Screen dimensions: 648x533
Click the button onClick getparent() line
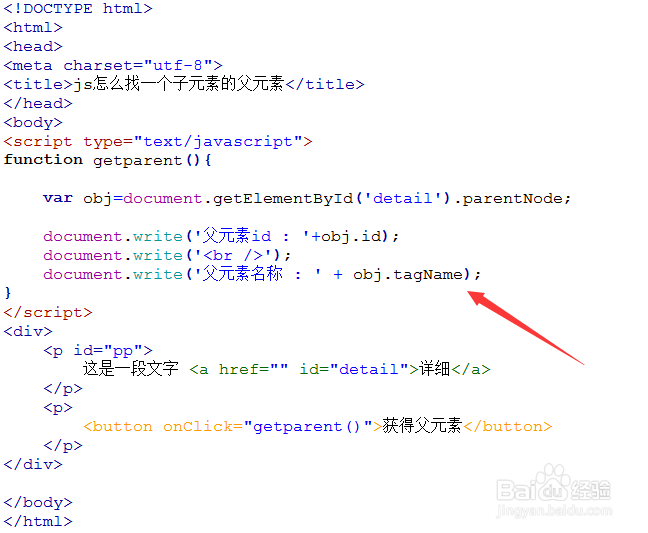(317, 426)
